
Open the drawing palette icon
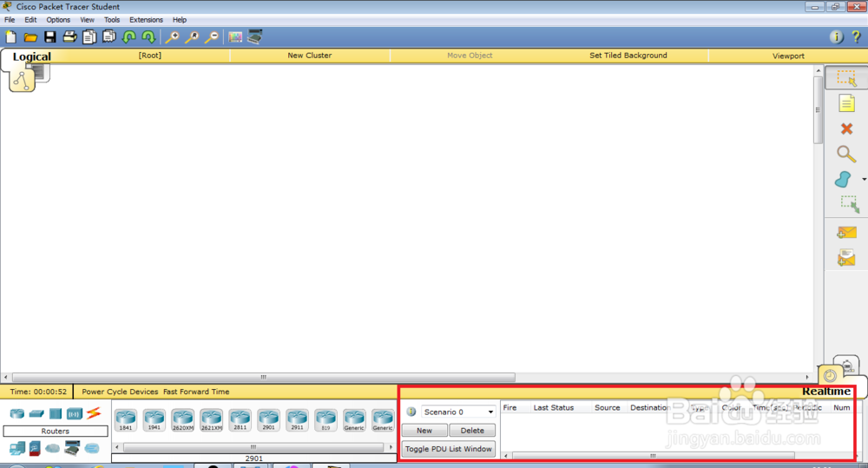[x=235, y=37]
